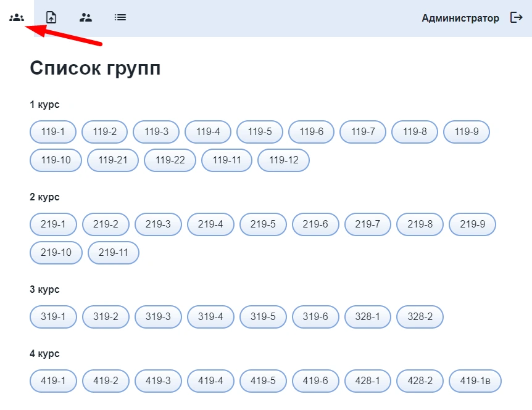532x410 pixels.
Task: Open group 219-10
Action: click(x=56, y=252)
